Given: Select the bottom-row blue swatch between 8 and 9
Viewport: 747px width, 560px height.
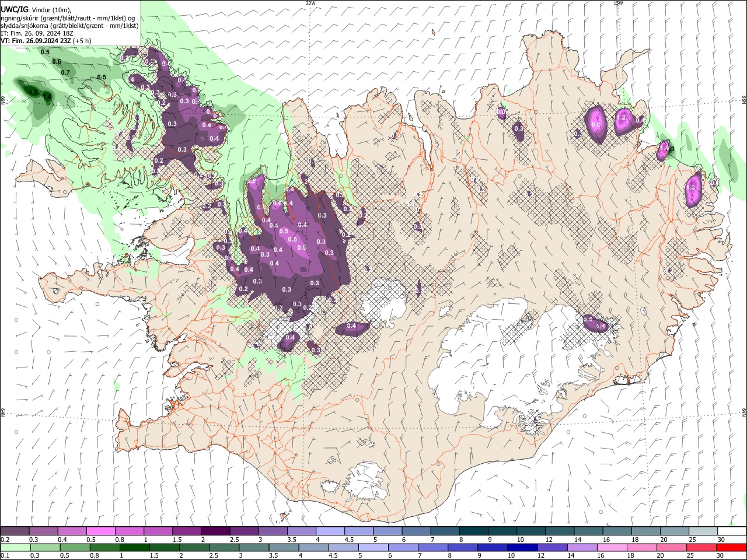Looking at the screenshot, I should (463, 548).
